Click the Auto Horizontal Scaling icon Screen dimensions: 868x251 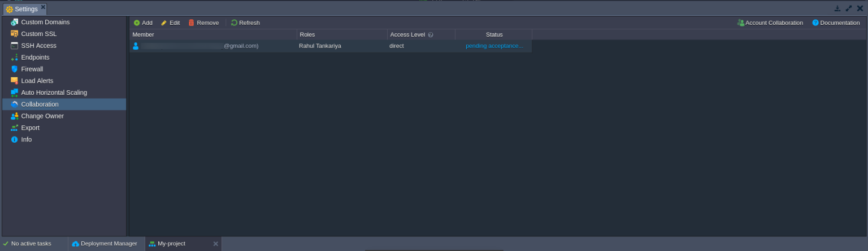[x=14, y=93]
